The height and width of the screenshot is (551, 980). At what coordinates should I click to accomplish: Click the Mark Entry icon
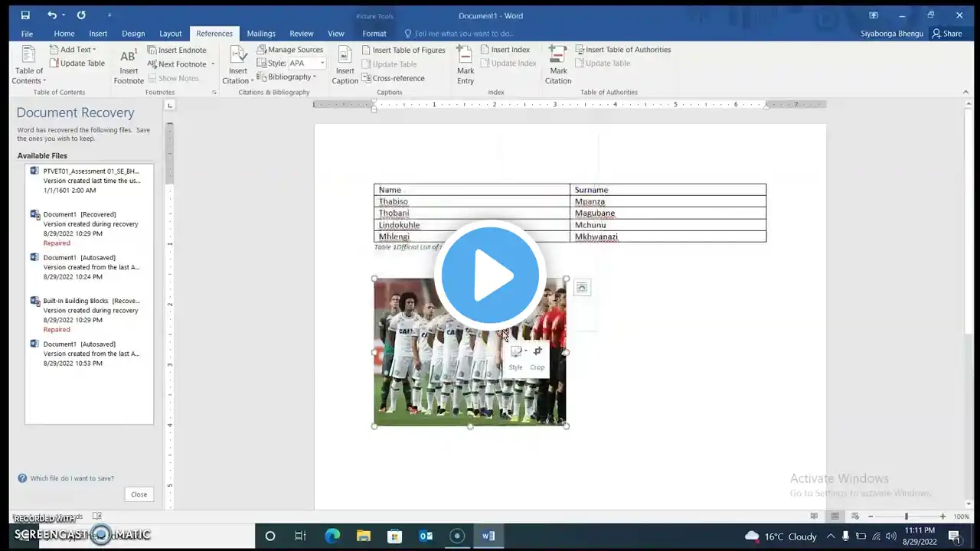coord(465,55)
